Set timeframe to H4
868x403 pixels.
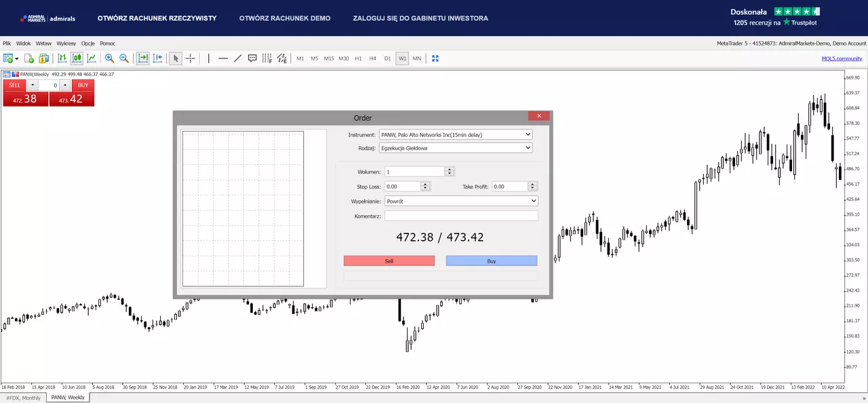point(373,58)
